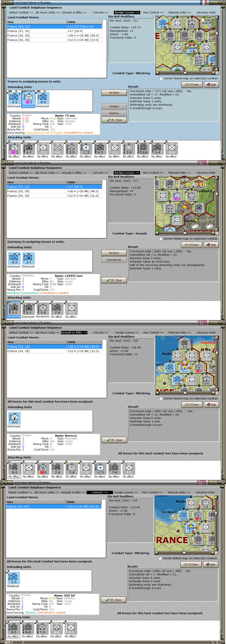Click LXXXVI Garr 4-1 attacking unit
This screenshot has width=226, height=644.
pos(29,149)
